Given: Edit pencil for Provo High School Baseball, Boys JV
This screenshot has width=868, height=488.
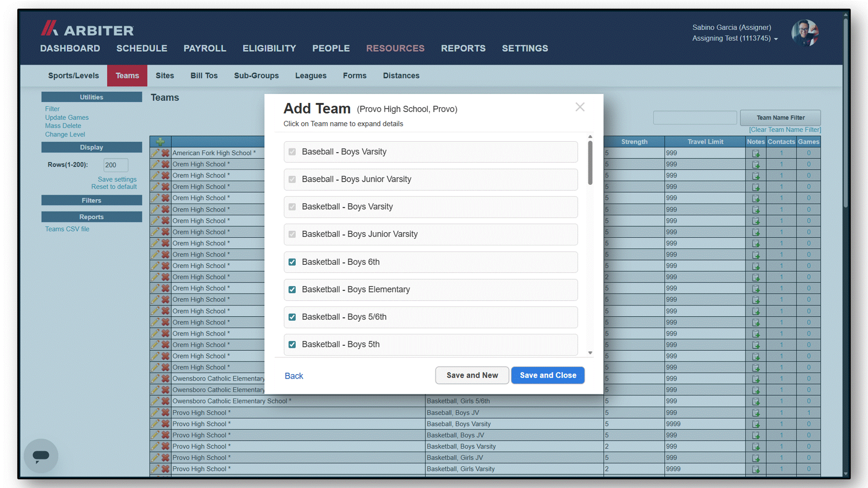Looking at the screenshot, I should coord(155,413).
